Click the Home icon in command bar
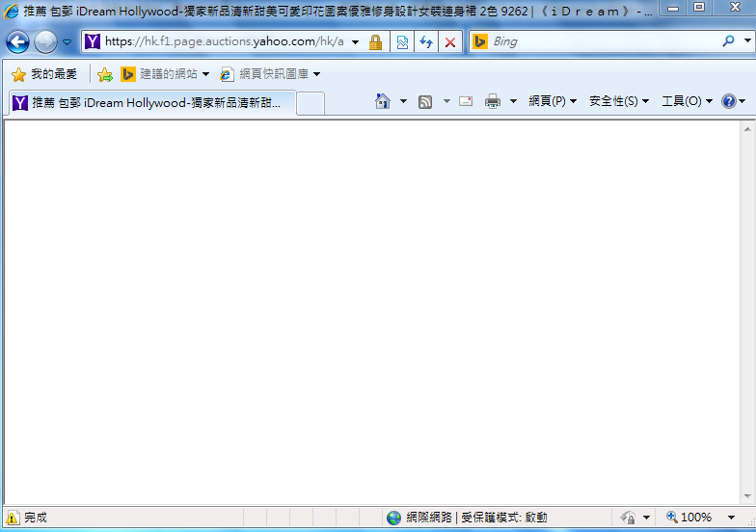 [382, 101]
